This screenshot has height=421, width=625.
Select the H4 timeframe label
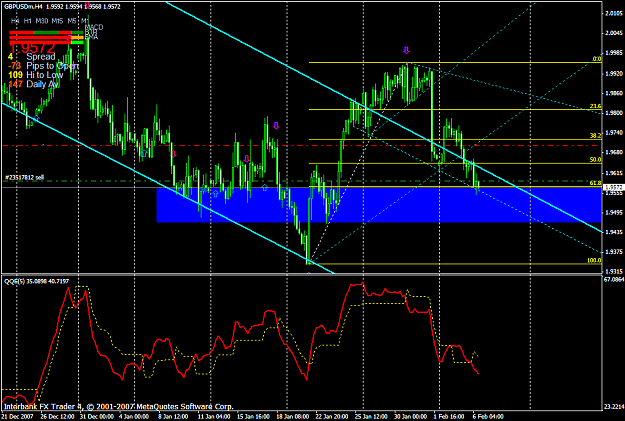click(x=15, y=21)
